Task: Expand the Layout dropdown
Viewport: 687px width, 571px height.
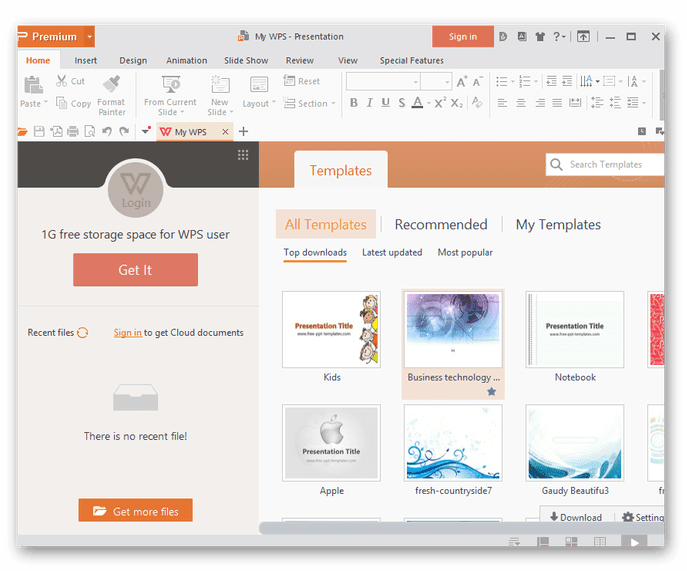Action: click(260, 104)
